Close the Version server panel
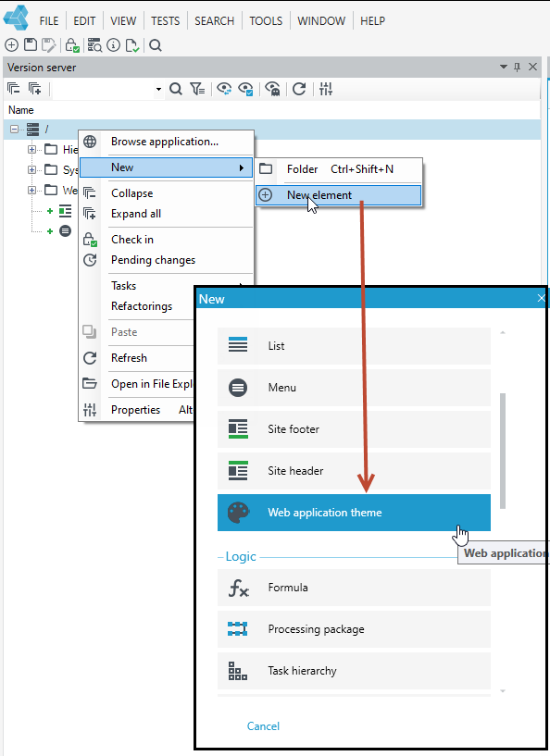550x756 pixels. pos(532,67)
